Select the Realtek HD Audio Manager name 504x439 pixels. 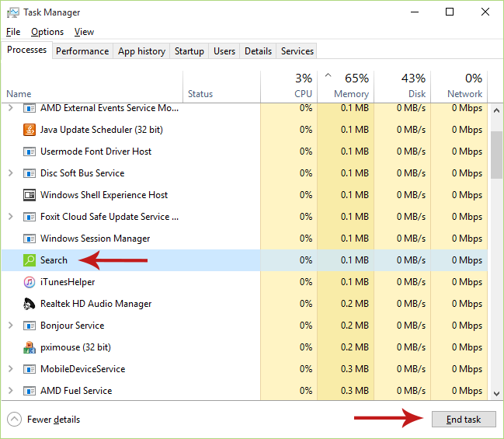pyautogui.click(x=96, y=304)
